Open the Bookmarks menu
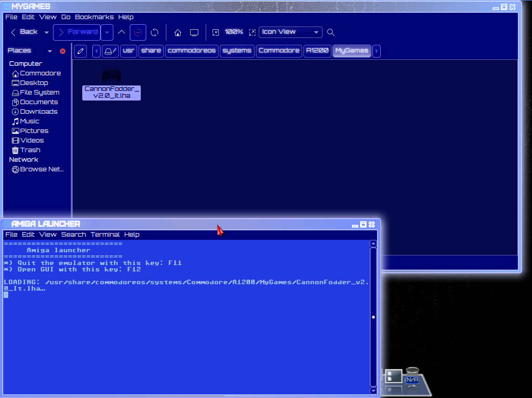 tap(94, 17)
